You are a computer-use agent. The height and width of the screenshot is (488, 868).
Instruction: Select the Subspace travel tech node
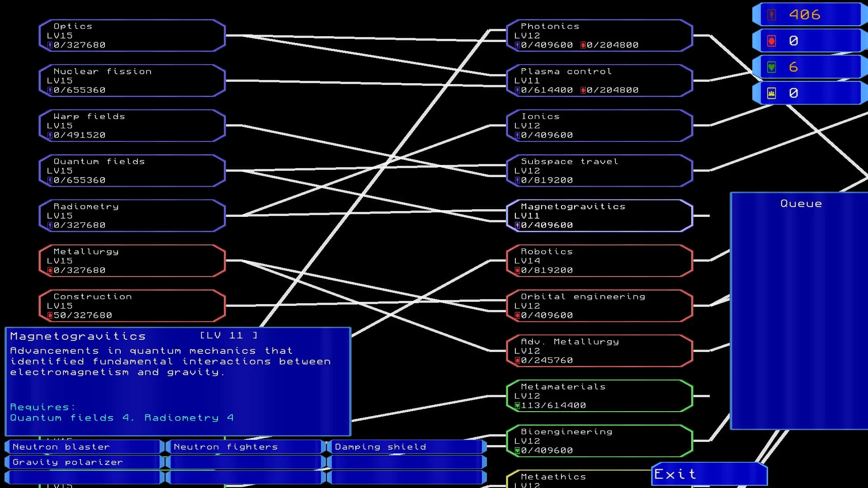(599, 171)
